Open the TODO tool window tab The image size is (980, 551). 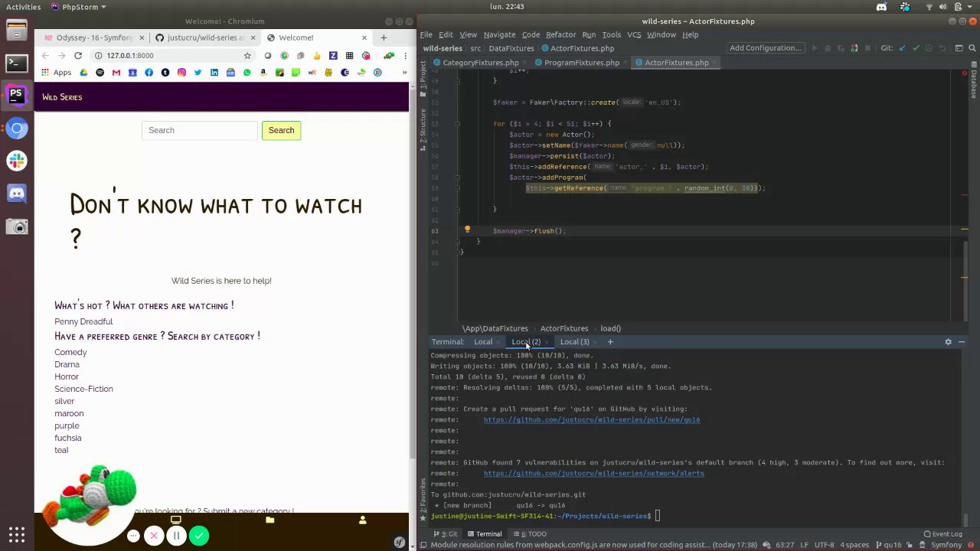[x=530, y=534]
